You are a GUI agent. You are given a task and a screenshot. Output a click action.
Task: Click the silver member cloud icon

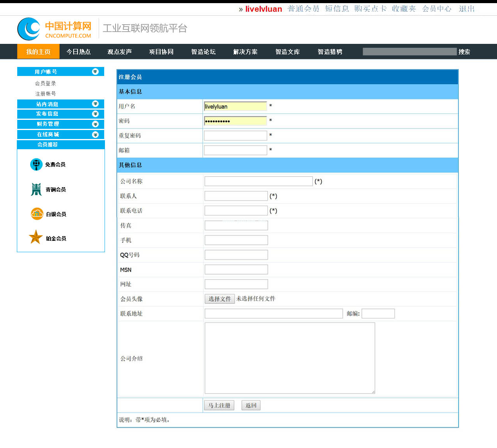click(x=37, y=214)
